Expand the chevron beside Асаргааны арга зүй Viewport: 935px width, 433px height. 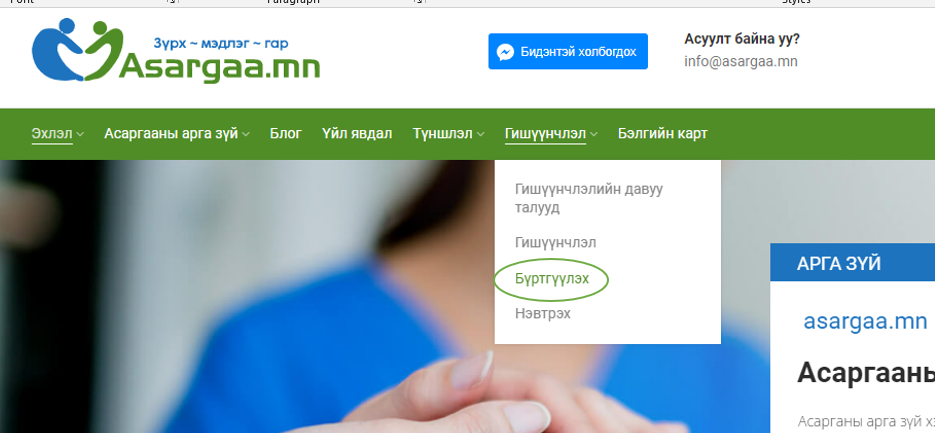click(246, 134)
